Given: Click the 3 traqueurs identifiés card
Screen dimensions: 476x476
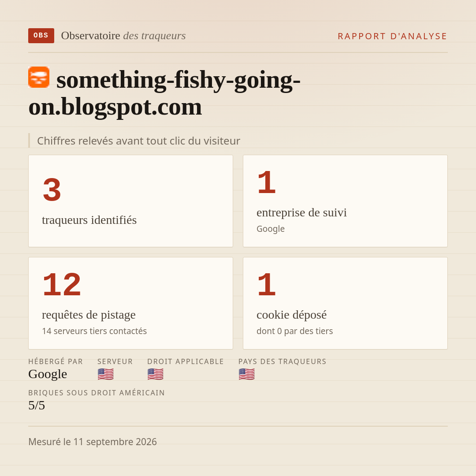Looking at the screenshot, I should click(130, 201).
